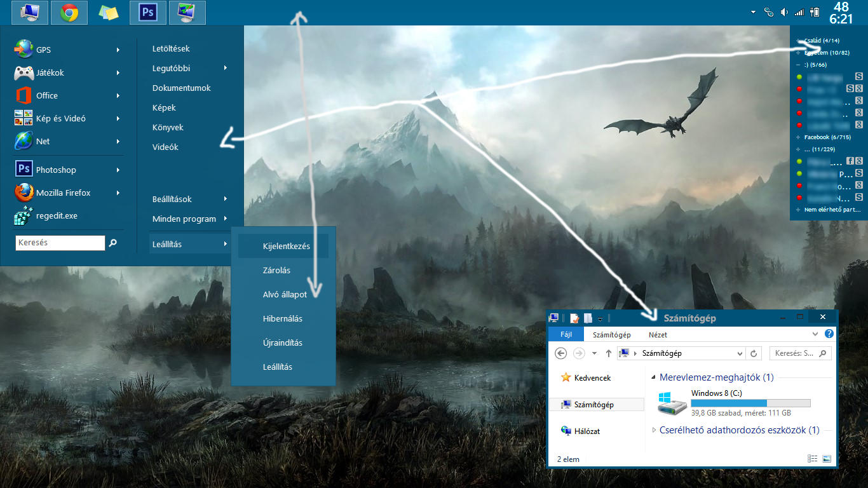Open Könyvek from the start menu
Image resolution: width=868 pixels, height=488 pixels.
(x=168, y=127)
